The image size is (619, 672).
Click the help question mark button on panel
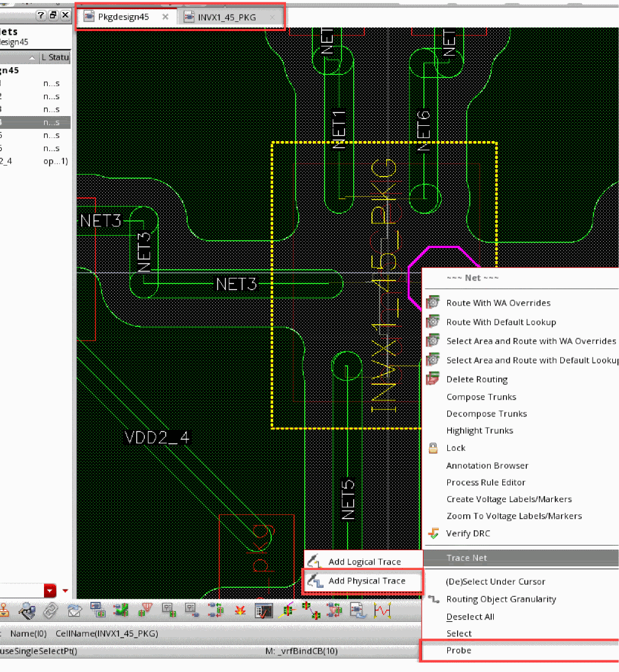pos(41,15)
